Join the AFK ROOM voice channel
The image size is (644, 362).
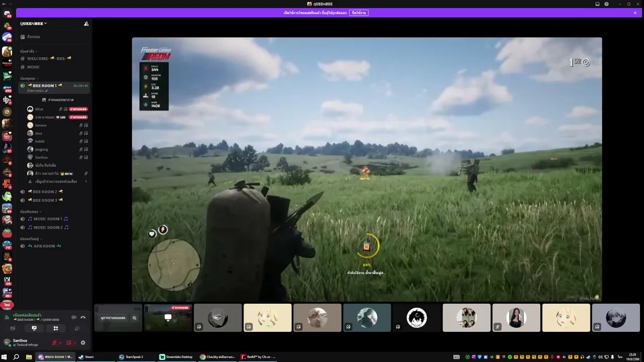pos(54,246)
